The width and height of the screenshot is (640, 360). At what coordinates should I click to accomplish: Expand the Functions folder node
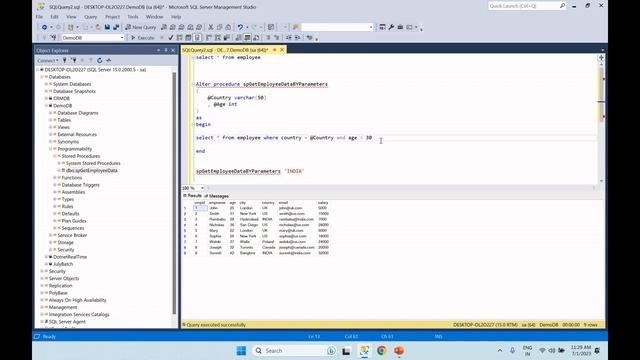(55, 178)
